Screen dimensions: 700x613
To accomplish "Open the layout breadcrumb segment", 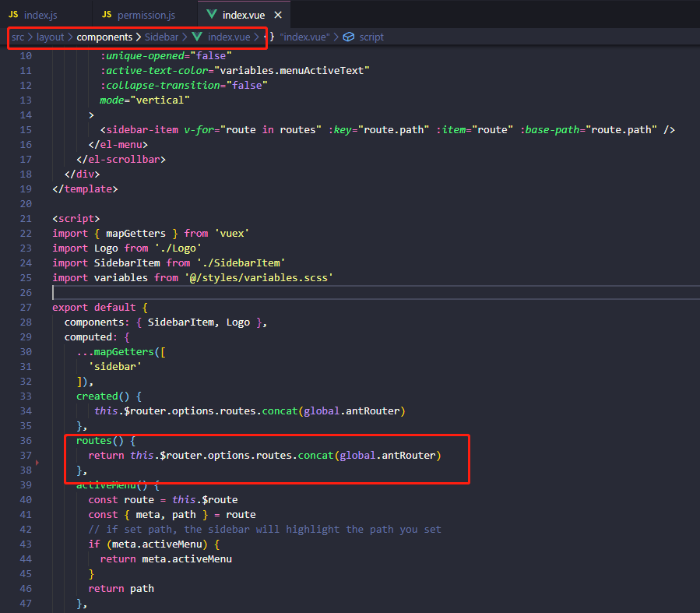I will click(x=50, y=37).
